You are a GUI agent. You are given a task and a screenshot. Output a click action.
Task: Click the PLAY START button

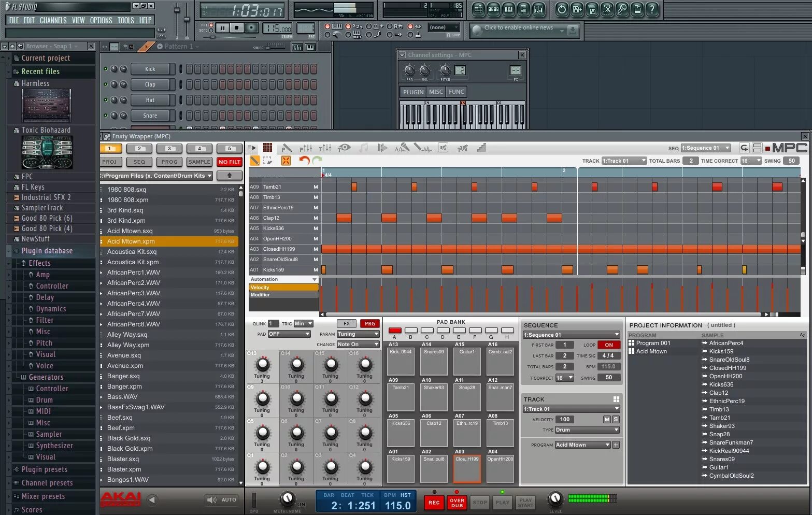[525, 502]
